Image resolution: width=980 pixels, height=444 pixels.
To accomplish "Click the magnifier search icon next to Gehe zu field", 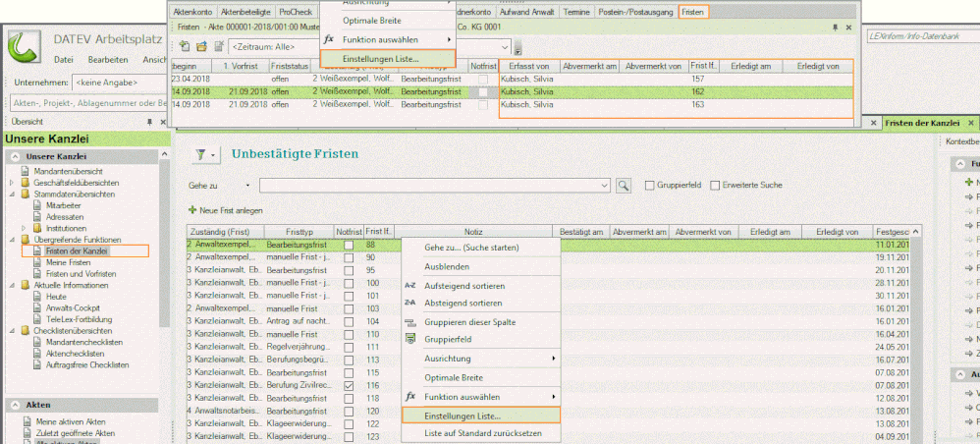I will click(623, 185).
